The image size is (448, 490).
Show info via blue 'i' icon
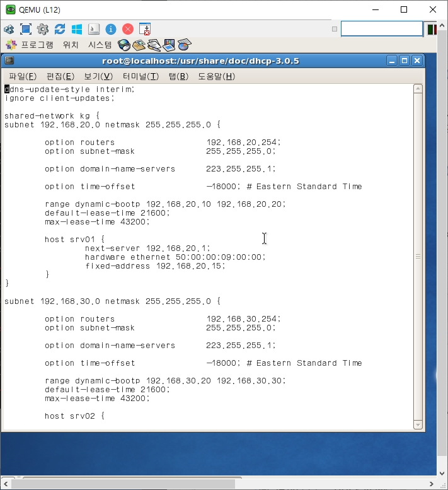[111, 30]
